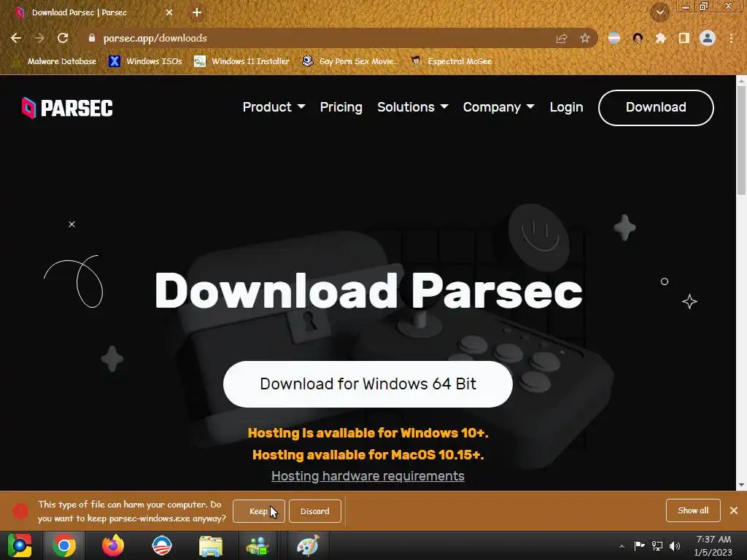Go back to the previous page
Screen dimensions: 747x560
[x=16, y=38]
